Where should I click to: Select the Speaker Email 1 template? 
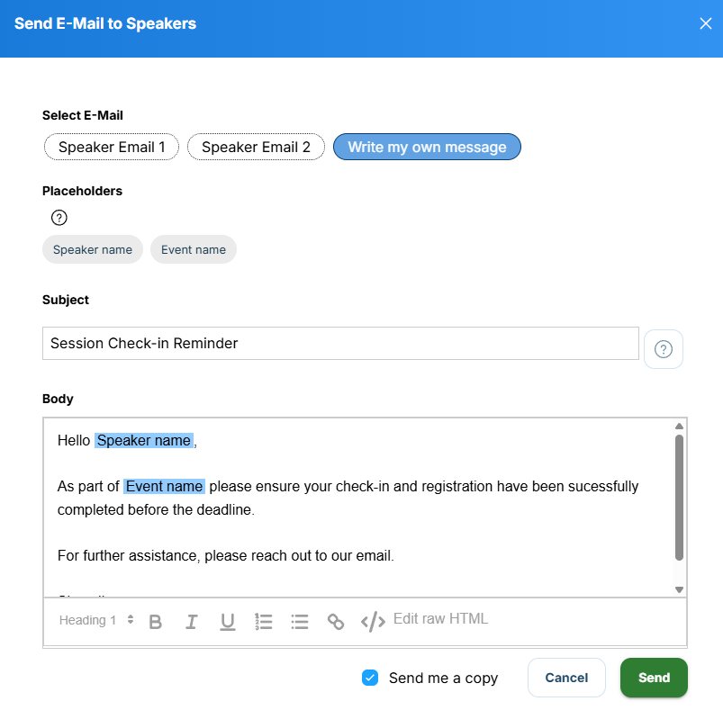(x=112, y=147)
